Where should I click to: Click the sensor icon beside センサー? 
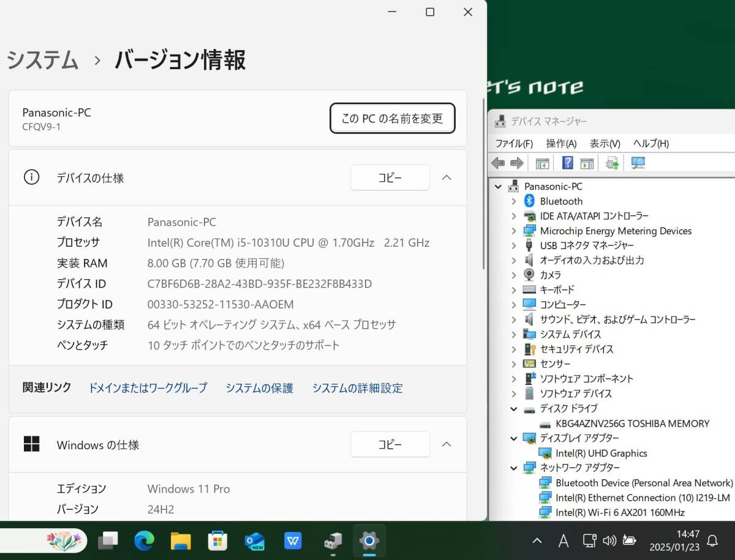(x=529, y=364)
